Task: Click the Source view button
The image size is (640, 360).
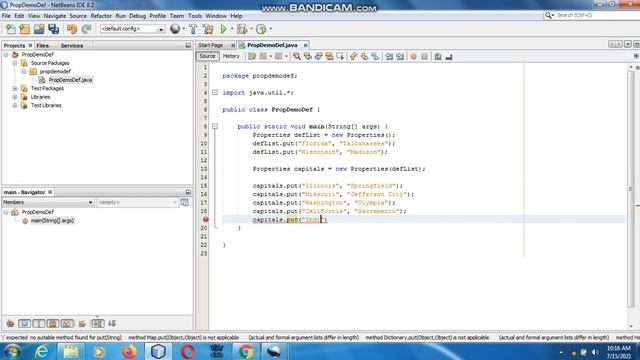Action: click(207, 56)
